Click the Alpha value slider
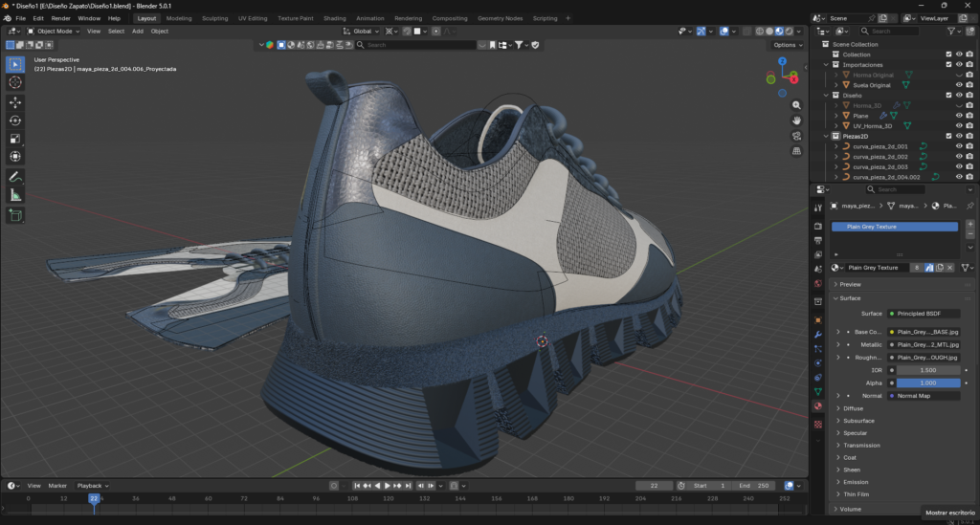Screen dimensions: 980x525 click(x=927, y=383)
